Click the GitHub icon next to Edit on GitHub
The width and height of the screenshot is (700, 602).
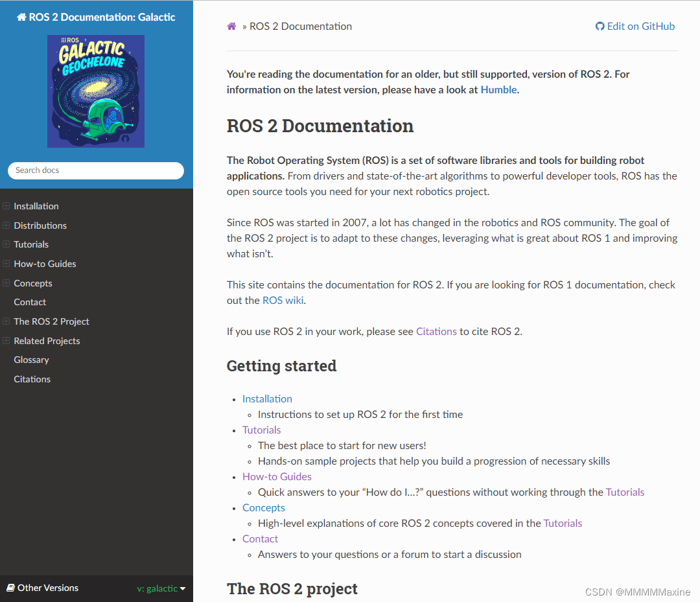[600, 27]
